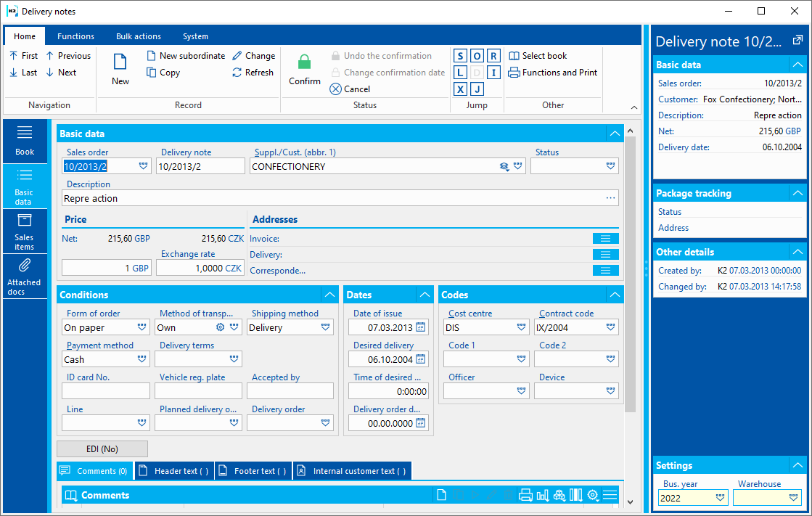Viewport: 812px width, 516px height.
Task: Jump using the J button
Action: (477, 89)
